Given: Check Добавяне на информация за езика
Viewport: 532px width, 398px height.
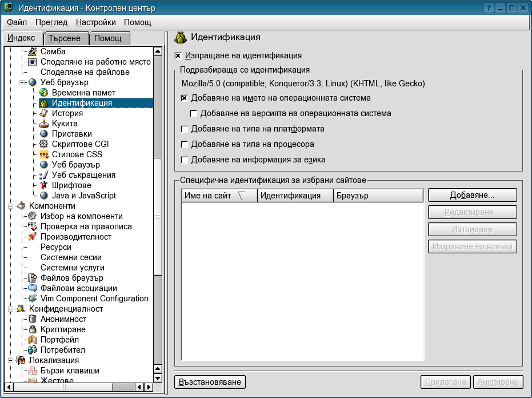Looking at the screenshot, I should (184, 160).
